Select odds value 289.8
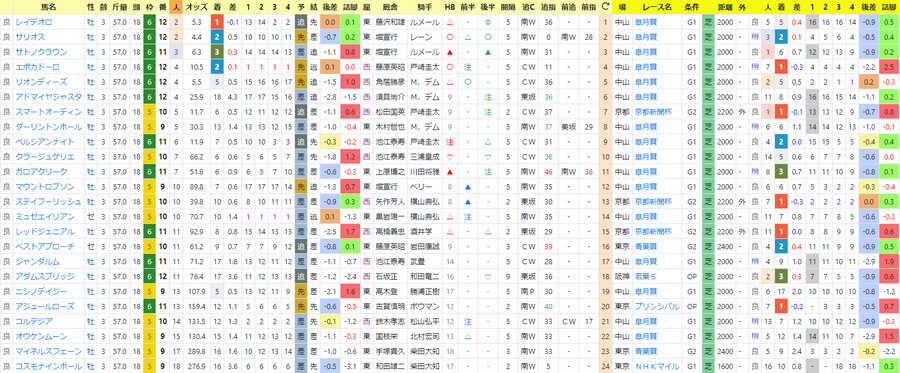This screenshot has width=900, height=373. (x=197, y=351)
